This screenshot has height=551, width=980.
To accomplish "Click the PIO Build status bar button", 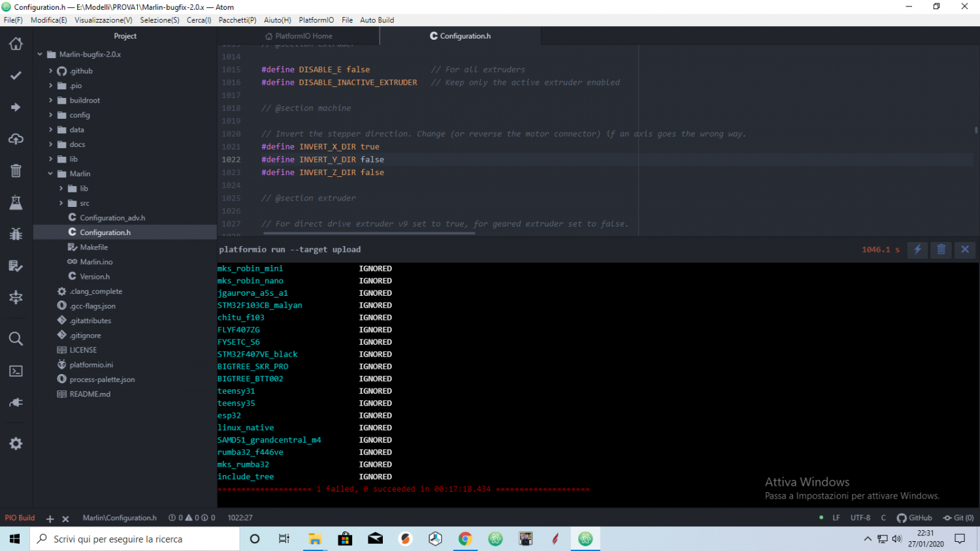I will pos(20,518).
